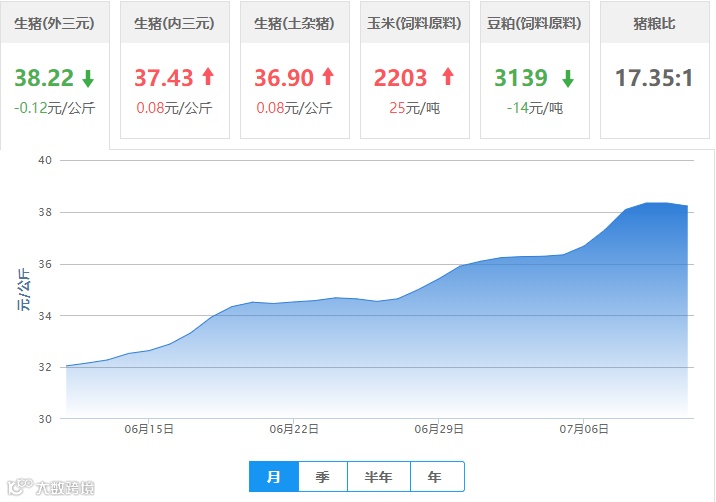This screenshot has width=716, height=502.
Task: Click the 36.90 price value
Action: pyautogui.click(x=284, y=78)
